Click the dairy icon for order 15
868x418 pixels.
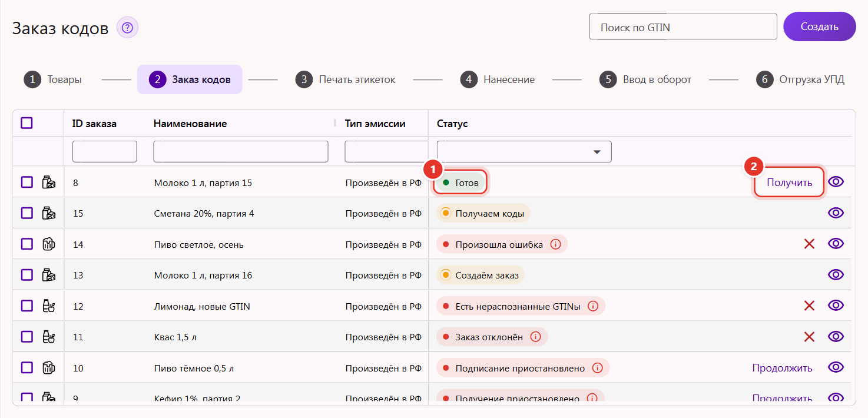pyautogui.click(x=49, y=213)
